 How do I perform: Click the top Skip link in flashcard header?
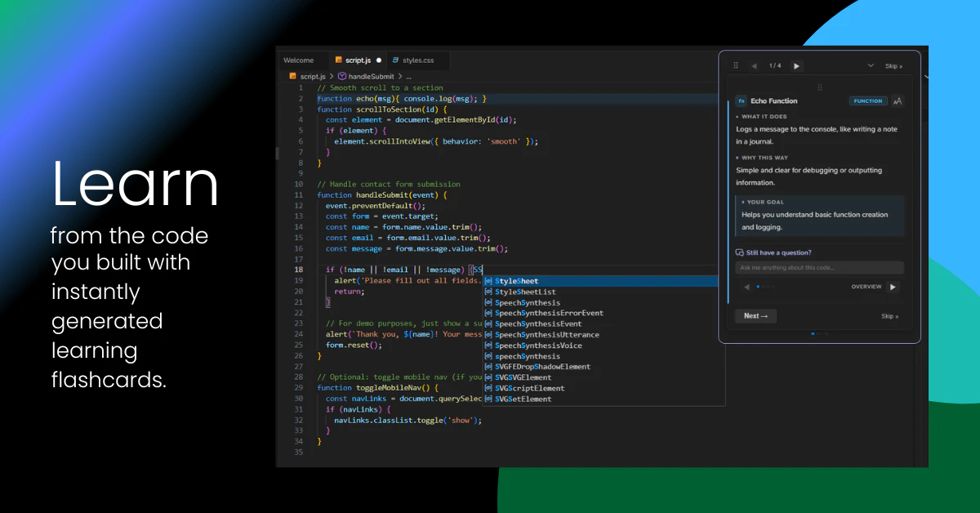click(893, 66)
